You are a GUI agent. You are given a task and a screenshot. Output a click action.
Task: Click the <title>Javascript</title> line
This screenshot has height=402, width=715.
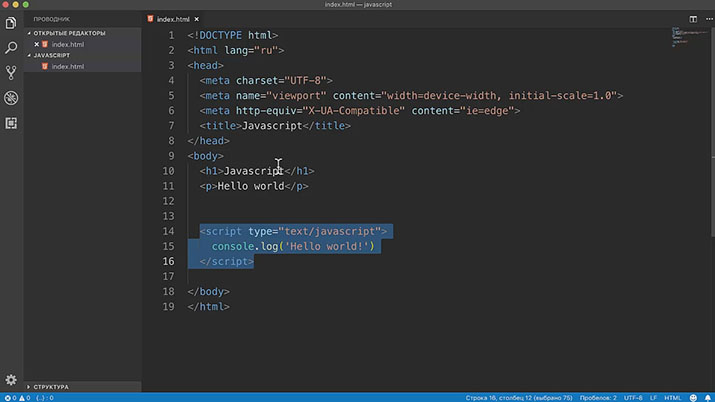[275, 126]
